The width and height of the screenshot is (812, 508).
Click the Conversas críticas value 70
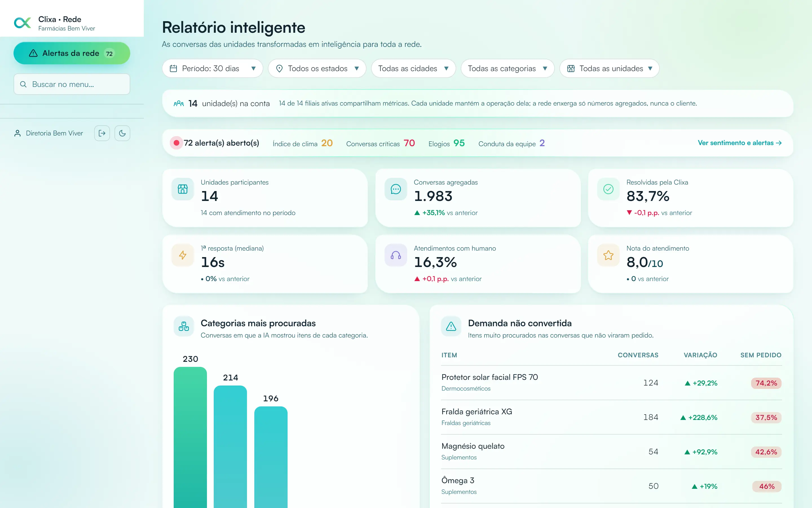click(409, 143)
